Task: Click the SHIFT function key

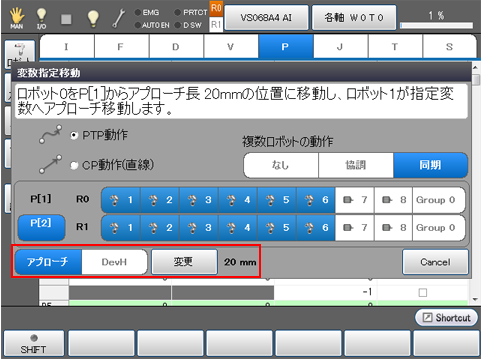Action: click(x=34, y=343)
